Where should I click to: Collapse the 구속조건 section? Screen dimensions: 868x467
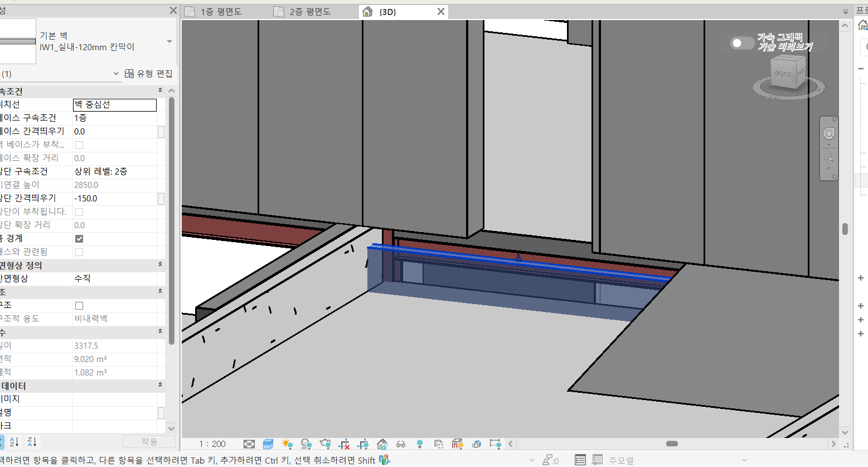[161, 90]
